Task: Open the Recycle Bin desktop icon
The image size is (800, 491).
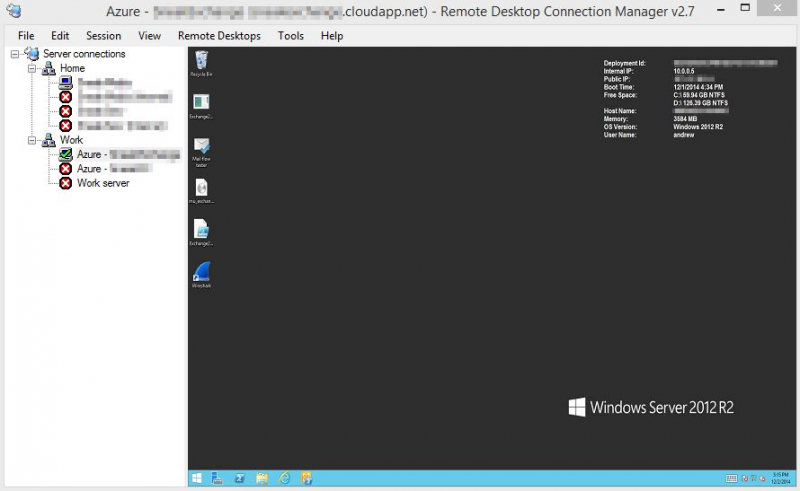Action: click(201, 60)
